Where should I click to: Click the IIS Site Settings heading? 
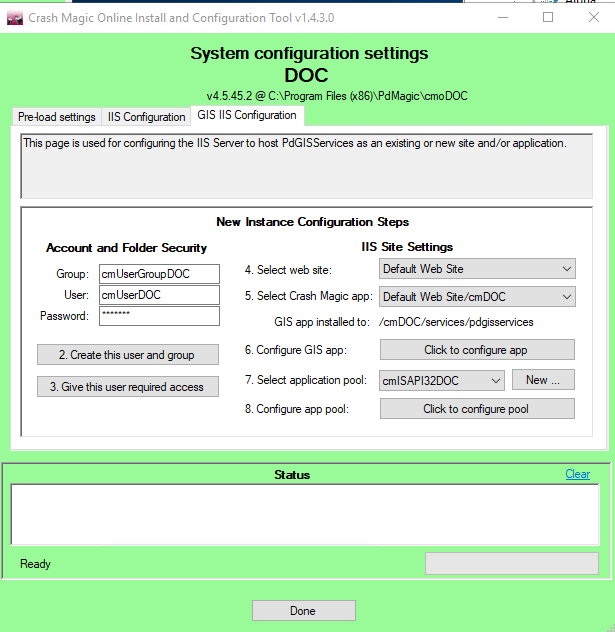coord(407,247)
